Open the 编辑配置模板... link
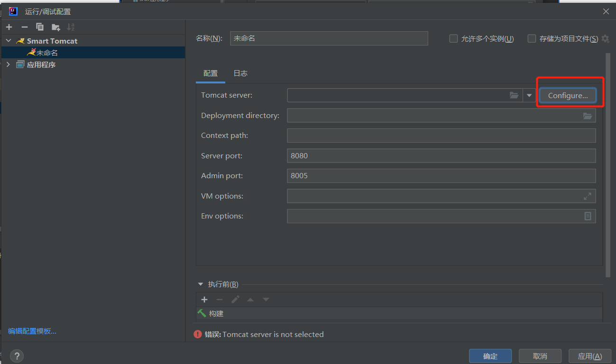616x364 pixels. click(x=32, y=331)
